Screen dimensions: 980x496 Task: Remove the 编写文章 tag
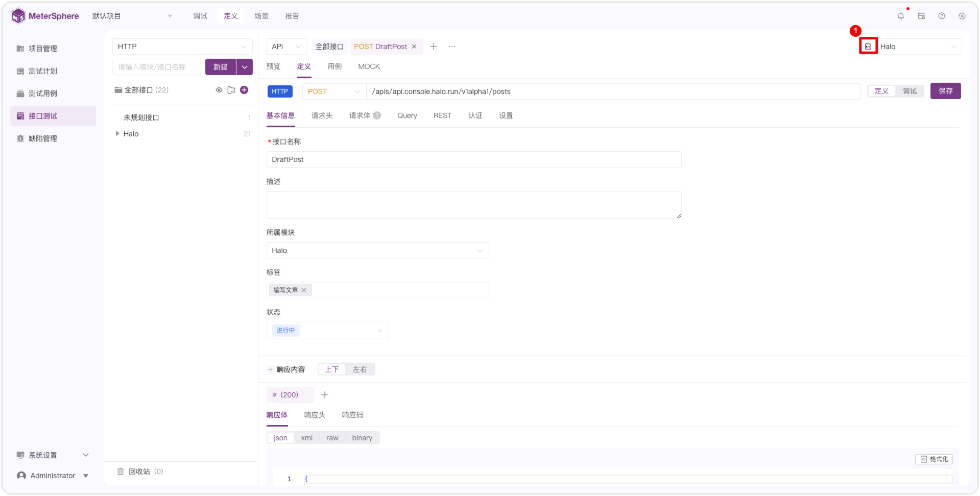coord(304,290)
